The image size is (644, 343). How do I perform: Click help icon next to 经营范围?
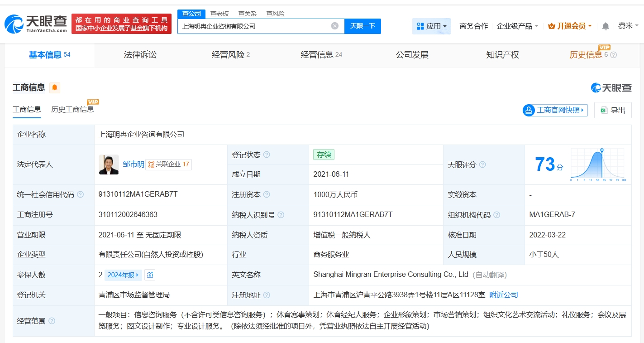tap(52, 321)
